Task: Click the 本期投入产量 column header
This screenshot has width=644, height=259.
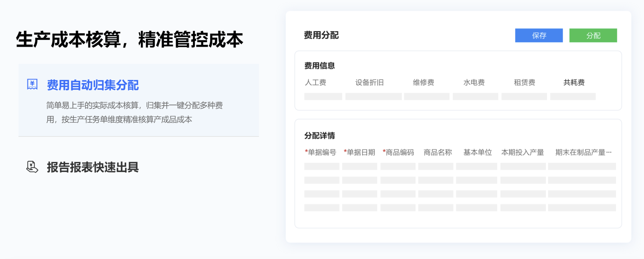Action: click(x=522, y=152)
